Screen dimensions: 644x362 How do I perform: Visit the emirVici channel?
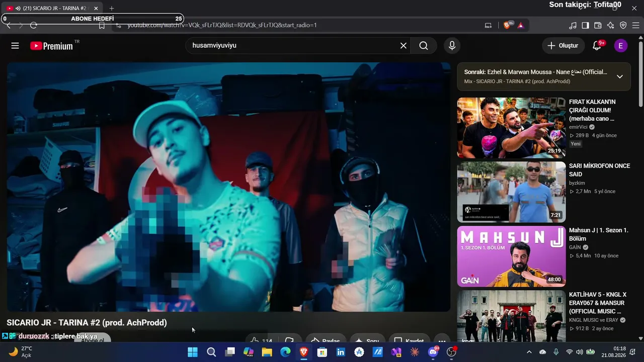[x=579, y=127]
